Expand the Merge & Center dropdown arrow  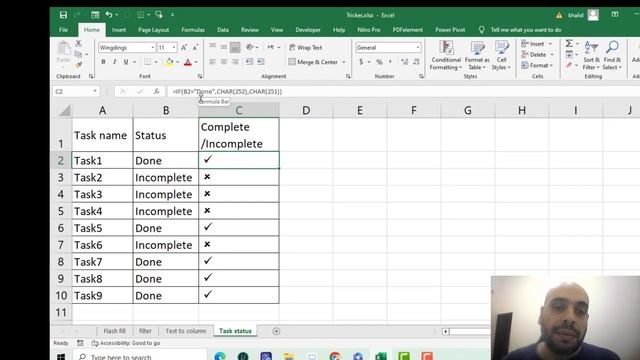coord(344,62)
